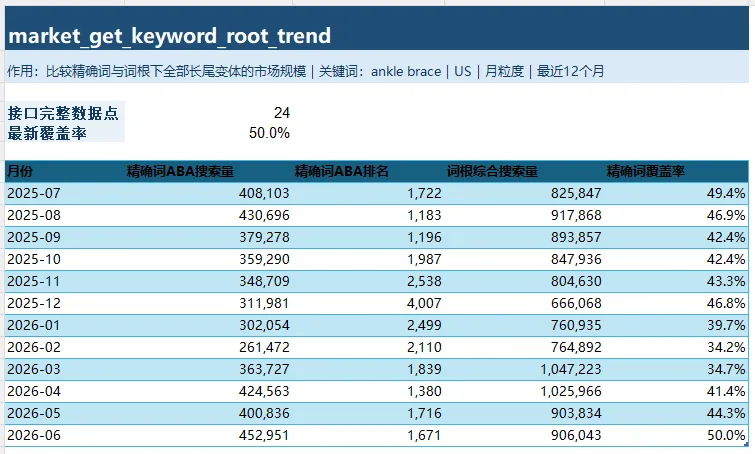Select the market_get_keyword_root_trend title cell
755x454 pixels.
[377, 28]
